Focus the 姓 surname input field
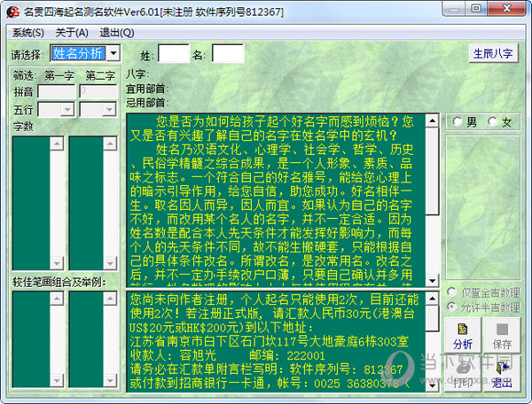The height and width of the screenshot is (404, 532). tap(174, 53)
